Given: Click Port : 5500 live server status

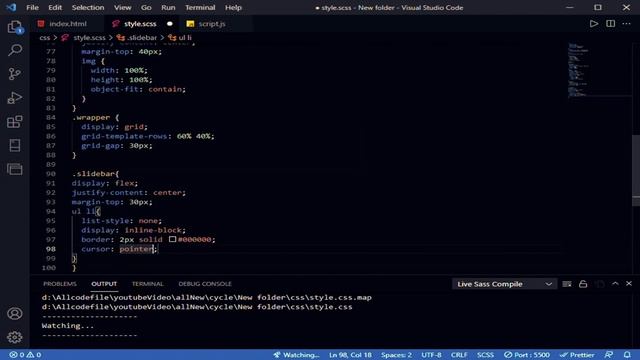Looking at the screenshot, I should (x=527, y=355).
